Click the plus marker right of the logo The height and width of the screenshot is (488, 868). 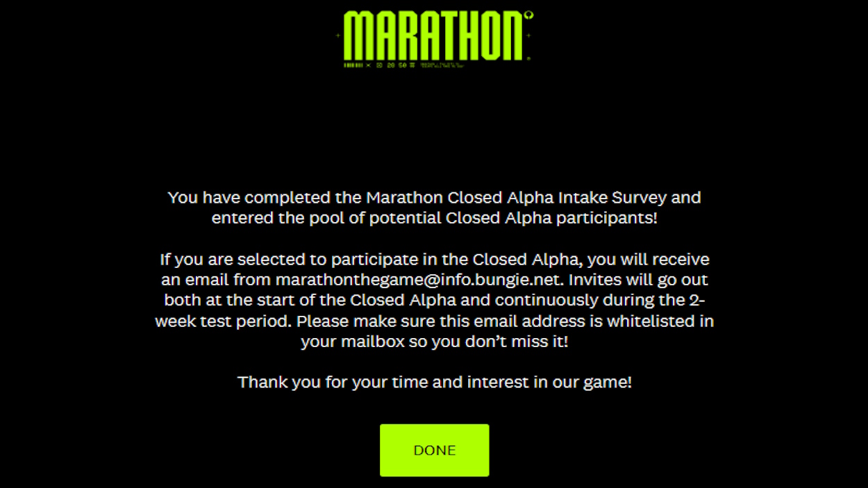(528, 35)
